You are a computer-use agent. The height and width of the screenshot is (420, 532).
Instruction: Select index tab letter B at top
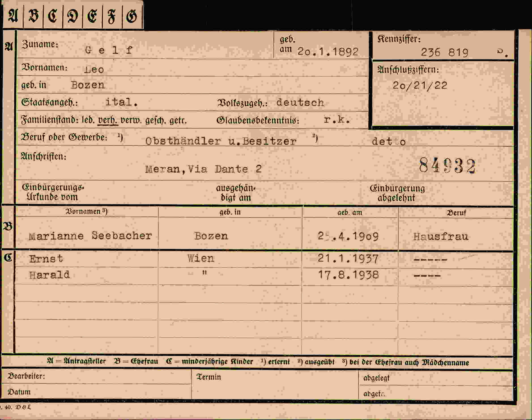point(34,16)
